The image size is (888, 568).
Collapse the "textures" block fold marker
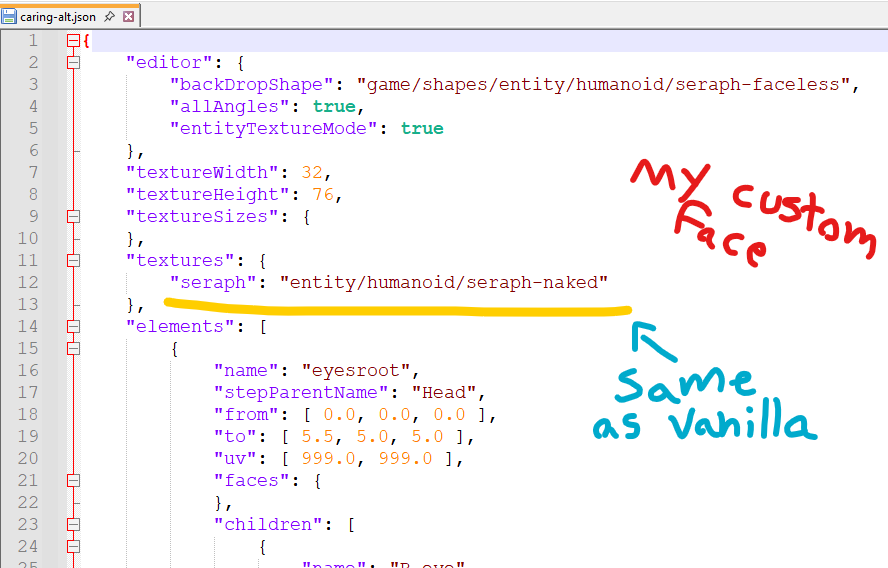[72, 260]
